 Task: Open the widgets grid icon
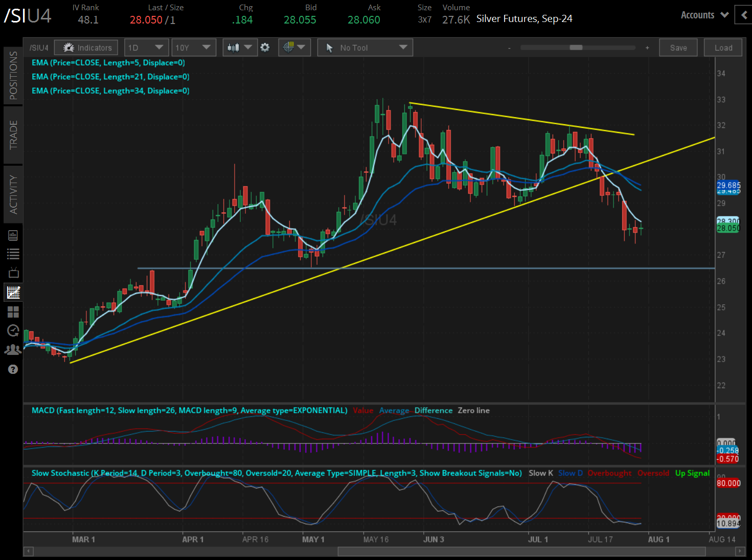[13, 312]
